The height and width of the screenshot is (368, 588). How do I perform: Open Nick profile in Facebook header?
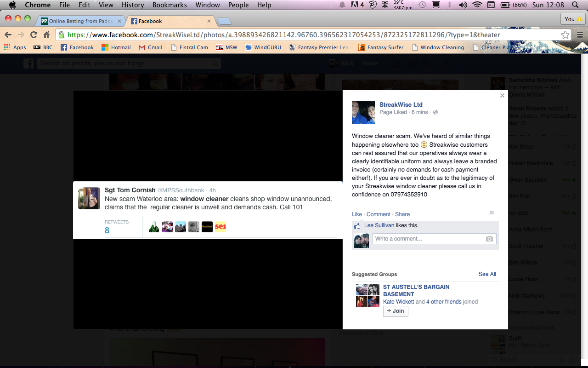pos(342,63)
